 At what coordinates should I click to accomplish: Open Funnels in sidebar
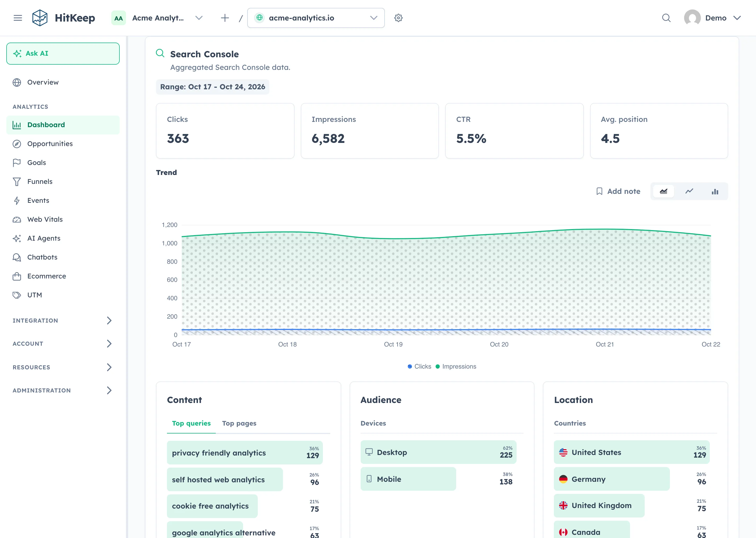63,182
